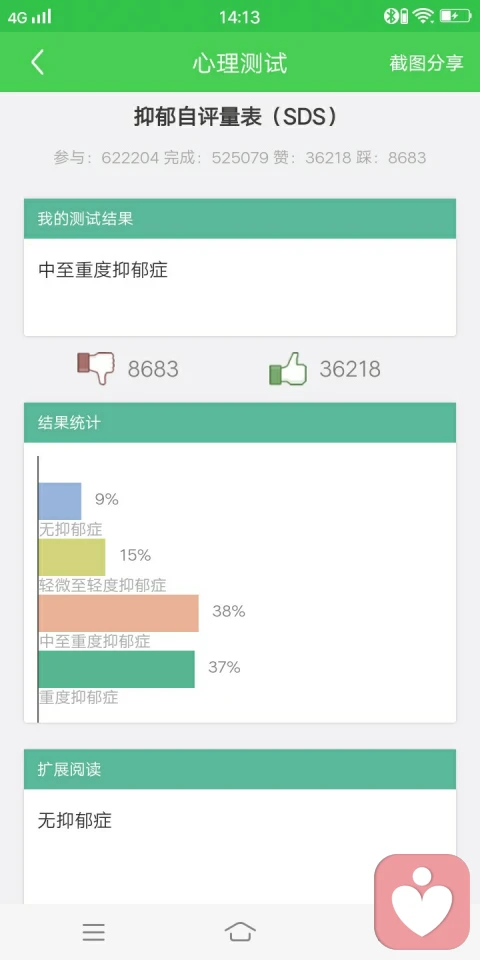Image resolution: width=480 pixels, height=960 pixels.
Task: Tap the home navigation icon
Action: click(240, 932)
